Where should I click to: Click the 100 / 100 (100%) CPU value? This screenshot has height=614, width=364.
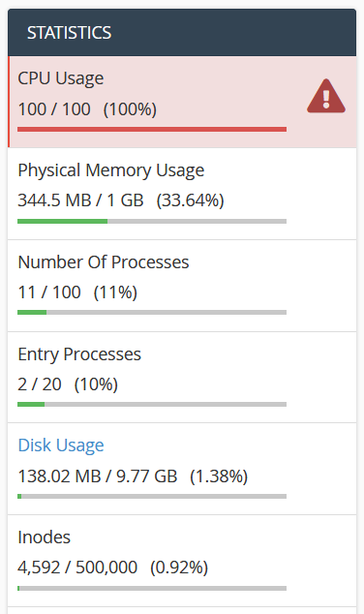coord(87,109)
